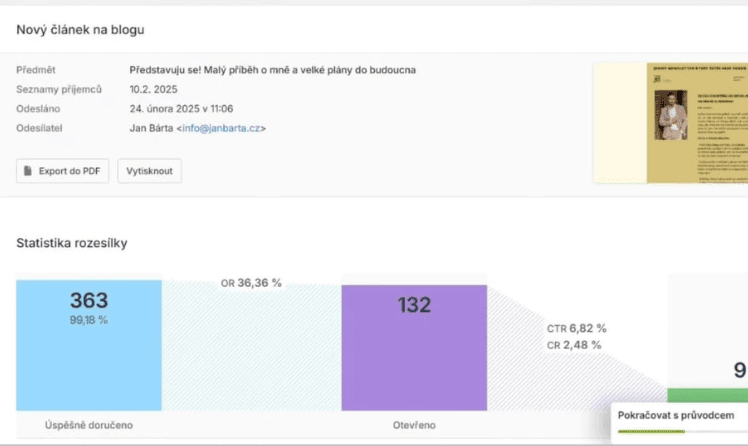Click the Úspěšně doručeno label
Viewport: 748px width, 446px height.
pos(89,425)
